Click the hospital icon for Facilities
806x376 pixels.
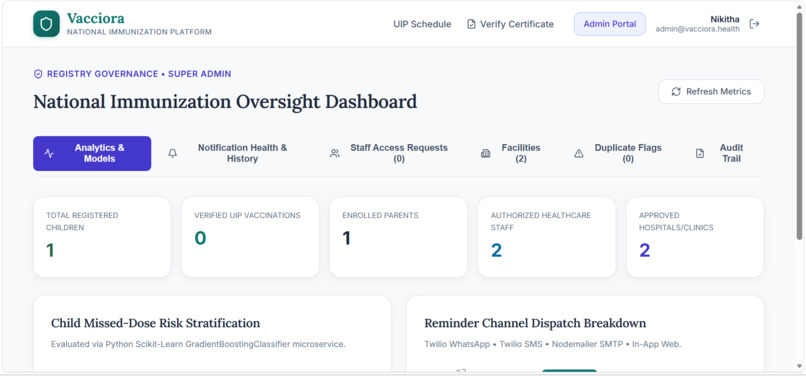pyautogui.click(x=485, y=153)
